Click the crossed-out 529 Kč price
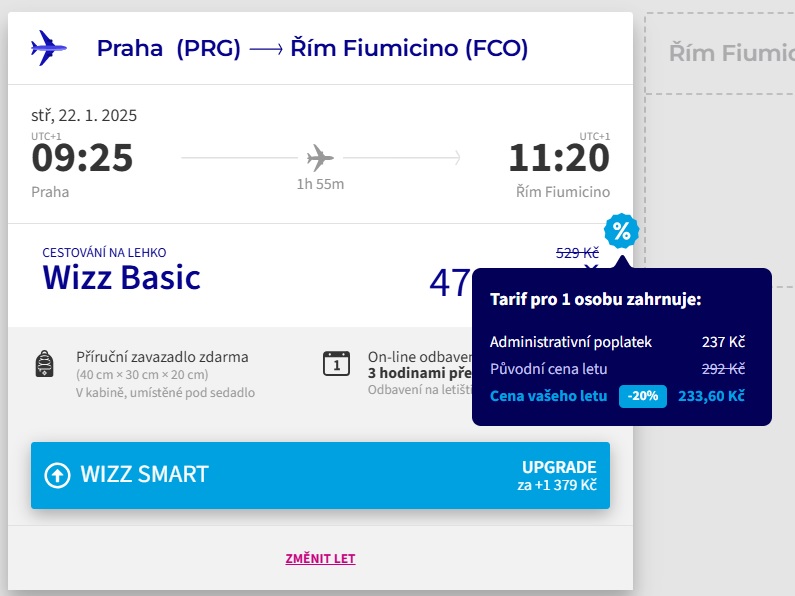This screenshot has height=596, width=795. pyautogui.click(x=577, y=254)
